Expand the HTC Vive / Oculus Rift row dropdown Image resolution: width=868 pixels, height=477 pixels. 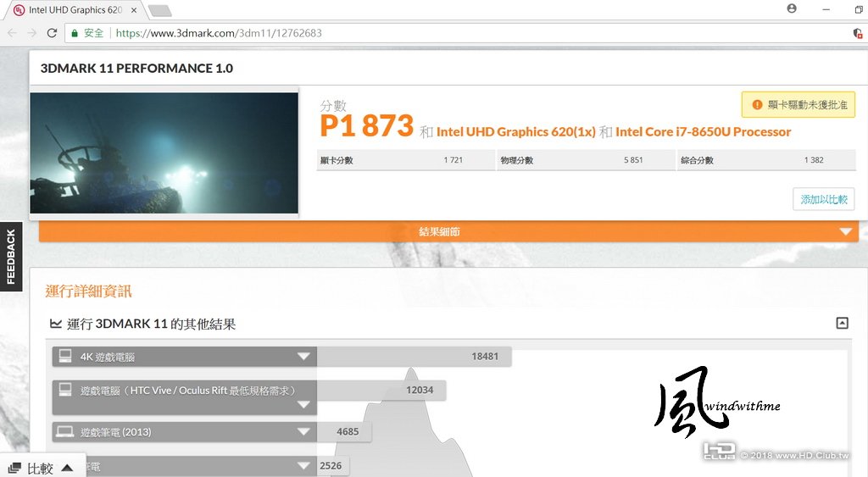pos(303,404)
